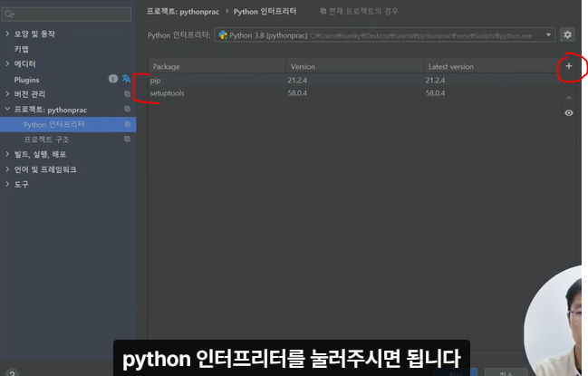Click pip version 21.2.4 cell
This screenshot has height=376, width=588.
point(297,81)
